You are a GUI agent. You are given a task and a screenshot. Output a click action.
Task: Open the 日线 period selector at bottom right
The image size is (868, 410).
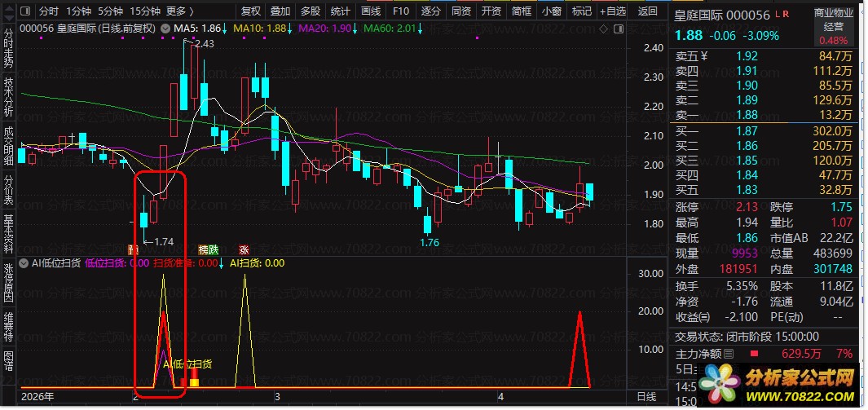click(645, 397)
